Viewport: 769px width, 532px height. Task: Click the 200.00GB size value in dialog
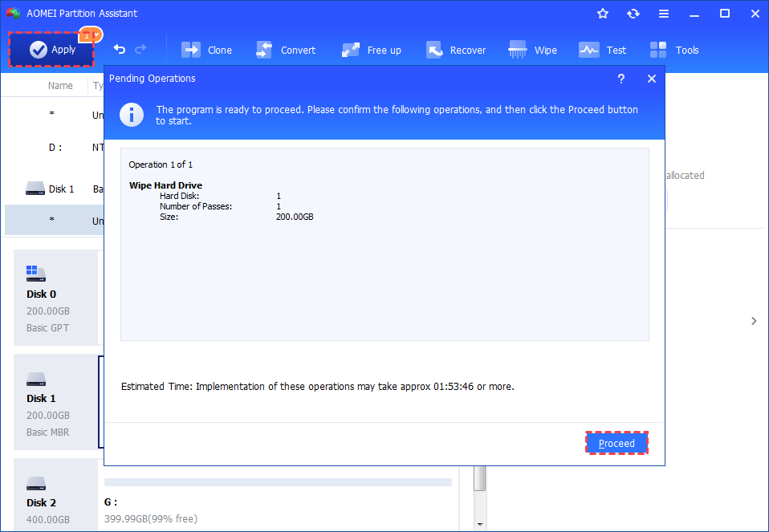click(295, 217)
